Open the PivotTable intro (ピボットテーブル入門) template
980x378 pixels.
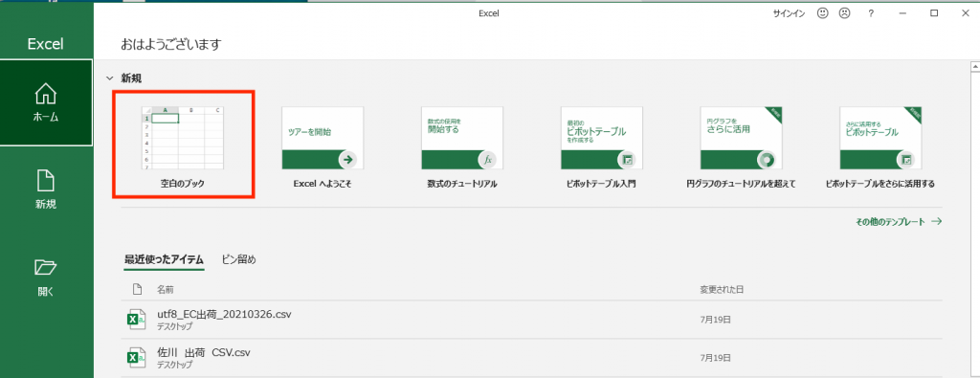pyautogui.click(x=602, y=146)
